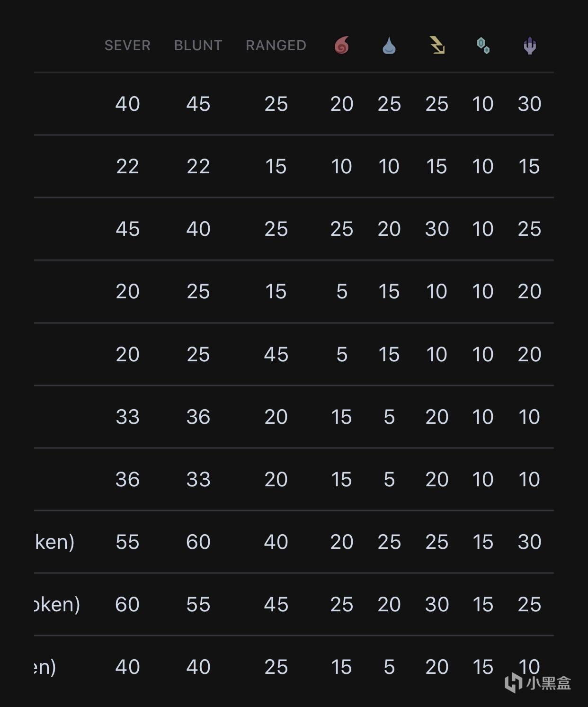Click sever value 36 in seventh row
The image size is (588, 707).
click(x=127, y=479)
